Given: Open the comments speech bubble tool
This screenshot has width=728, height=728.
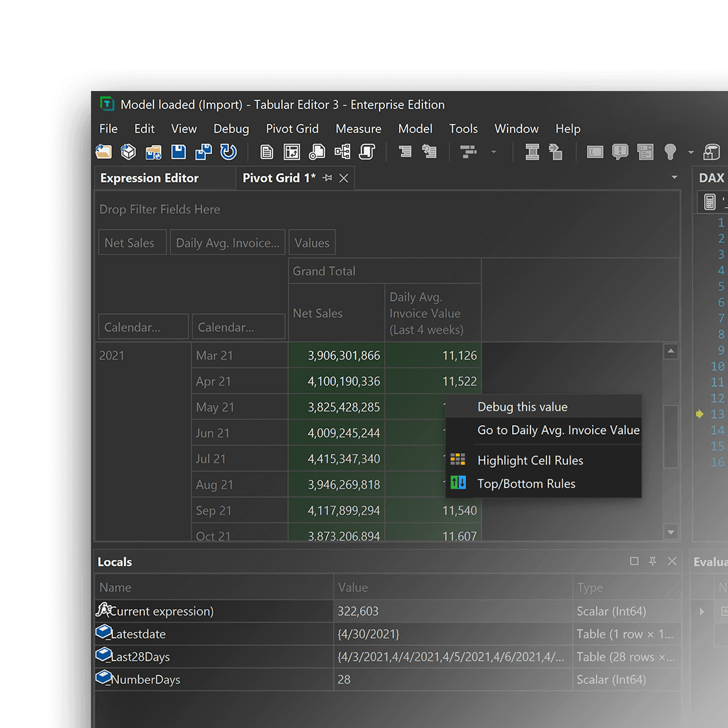Looking at the screenshot, I should pyautogui.click(x=621, y=151).
